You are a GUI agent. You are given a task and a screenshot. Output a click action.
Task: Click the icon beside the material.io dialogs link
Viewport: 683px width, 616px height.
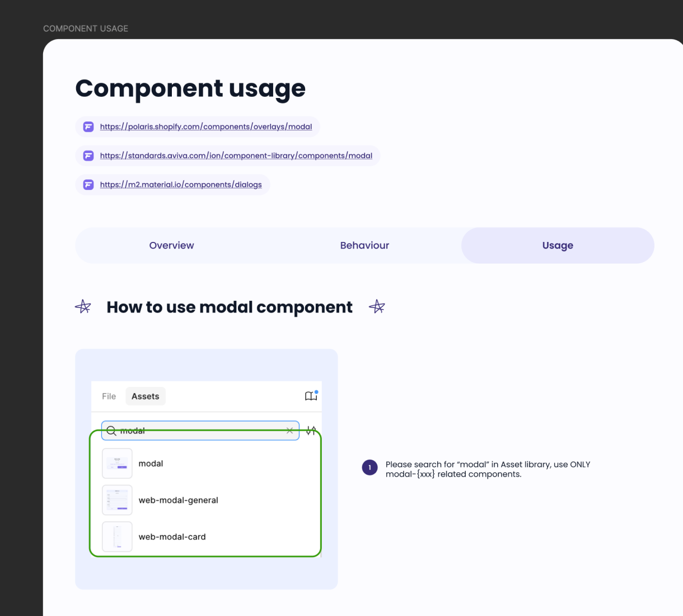(88, 185)
